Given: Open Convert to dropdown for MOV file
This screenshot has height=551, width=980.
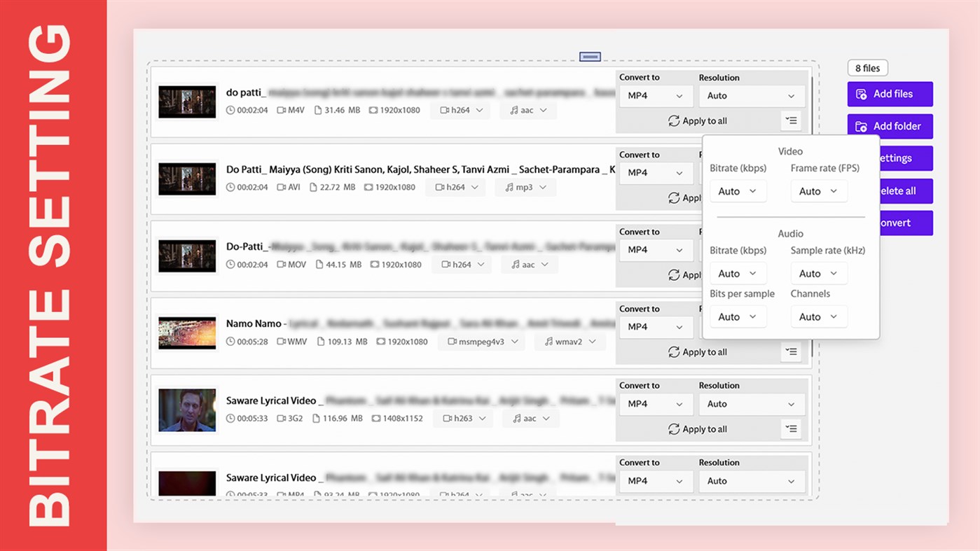Looking at the screenshot, I should coord(656,250).
